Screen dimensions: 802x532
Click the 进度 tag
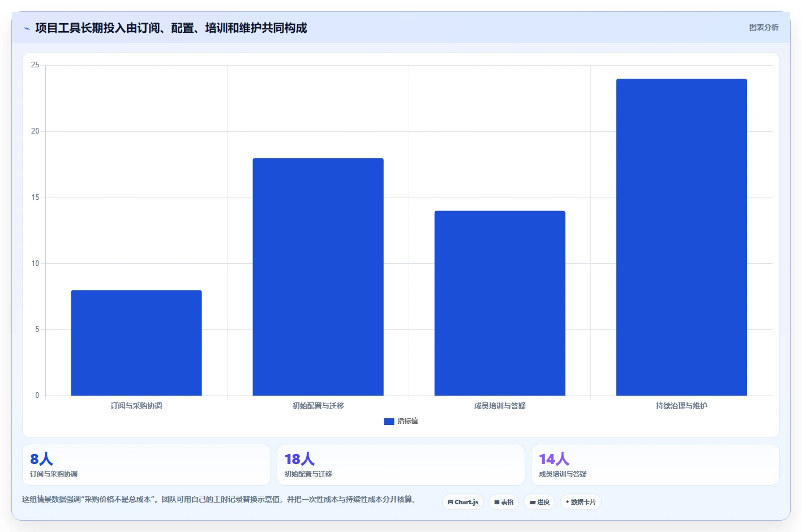point(539,502)
